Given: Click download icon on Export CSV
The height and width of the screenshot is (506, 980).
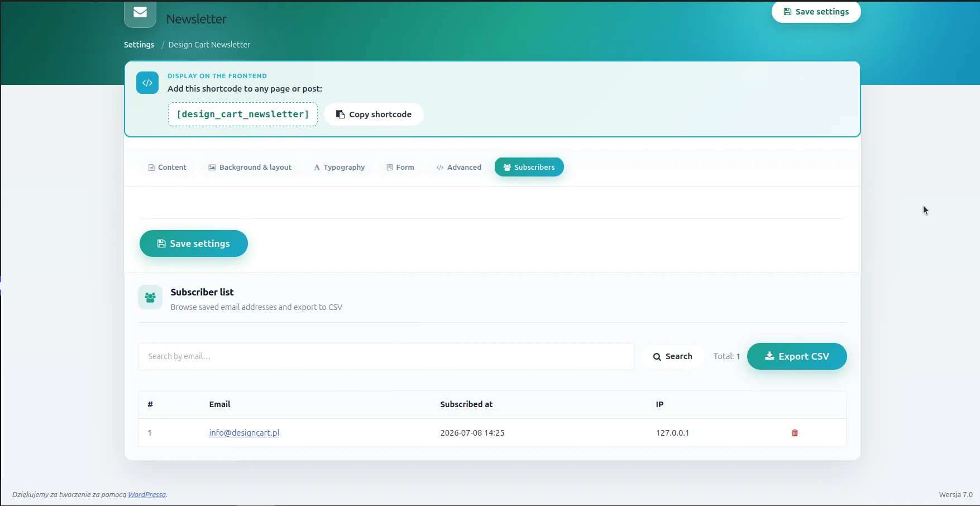Looking at the screenshot, I should coord(769,356).
